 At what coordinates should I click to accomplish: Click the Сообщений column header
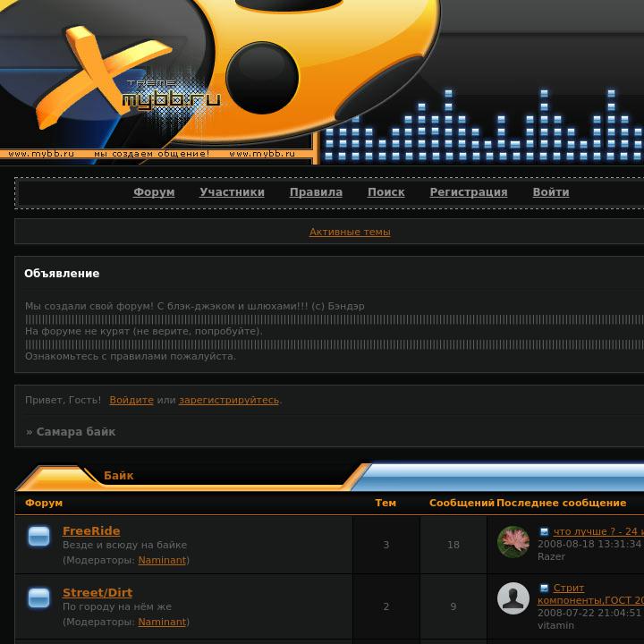click(462, 503)
